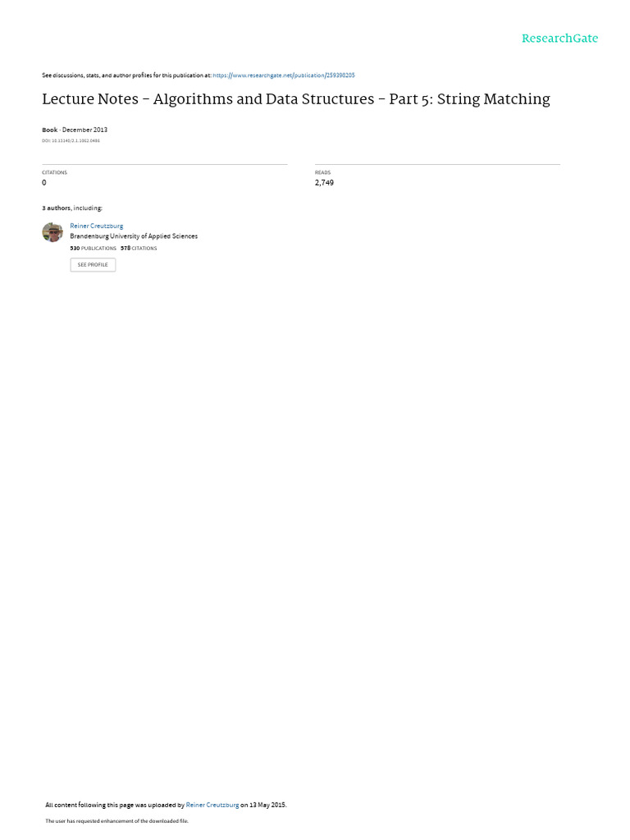Click the CITATIONS label above zero
This screenshot has height=840, width=630.
click(x=55, y=172)
